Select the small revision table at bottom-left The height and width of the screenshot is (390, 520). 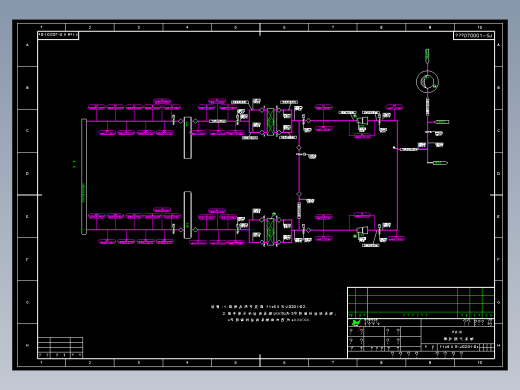point(60,348)
